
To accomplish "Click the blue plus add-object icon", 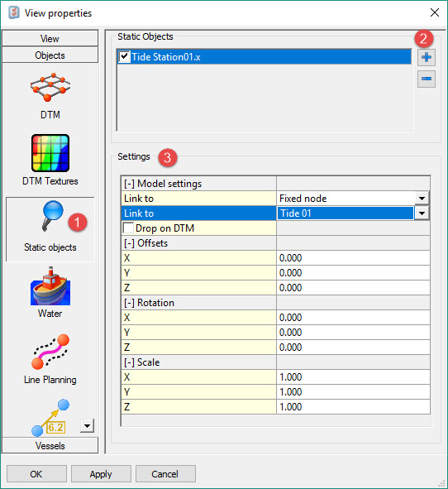I will pyautogui.click(x=427, y=57).
